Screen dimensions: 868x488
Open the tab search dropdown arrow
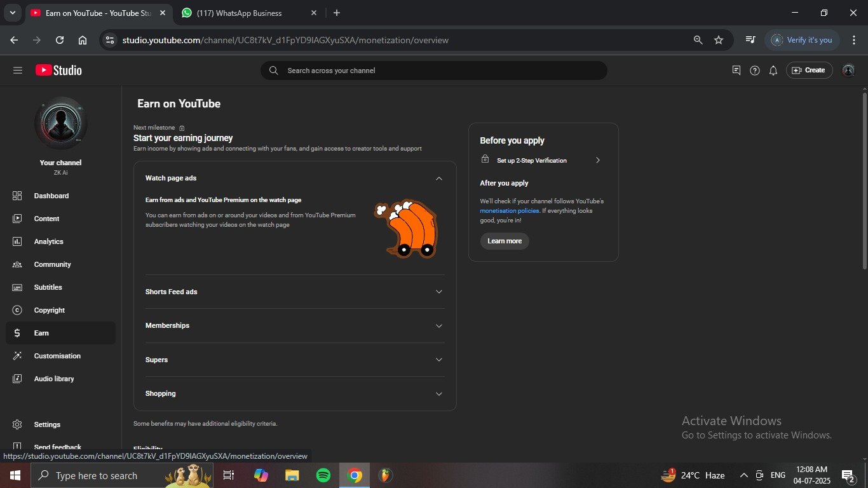point(12,13)
